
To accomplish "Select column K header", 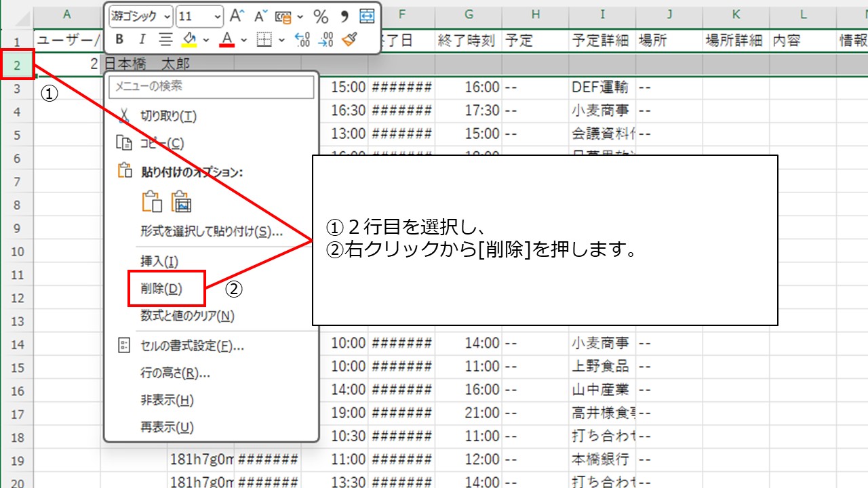I will 736,14.
